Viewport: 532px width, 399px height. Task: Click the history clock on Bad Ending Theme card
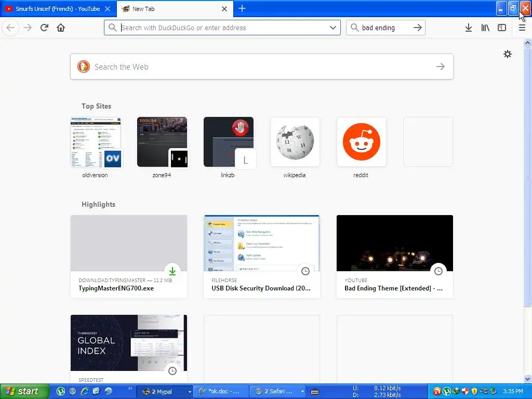coord(438,271)
